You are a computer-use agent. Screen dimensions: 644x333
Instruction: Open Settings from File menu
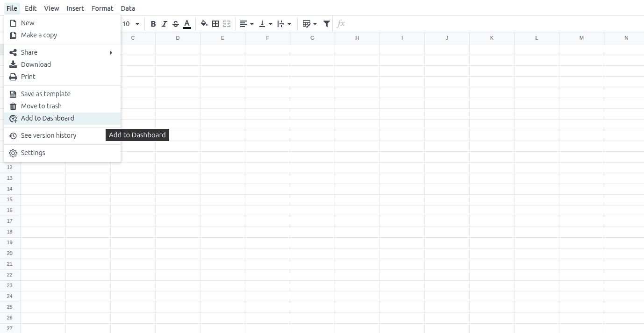[62, 153]
